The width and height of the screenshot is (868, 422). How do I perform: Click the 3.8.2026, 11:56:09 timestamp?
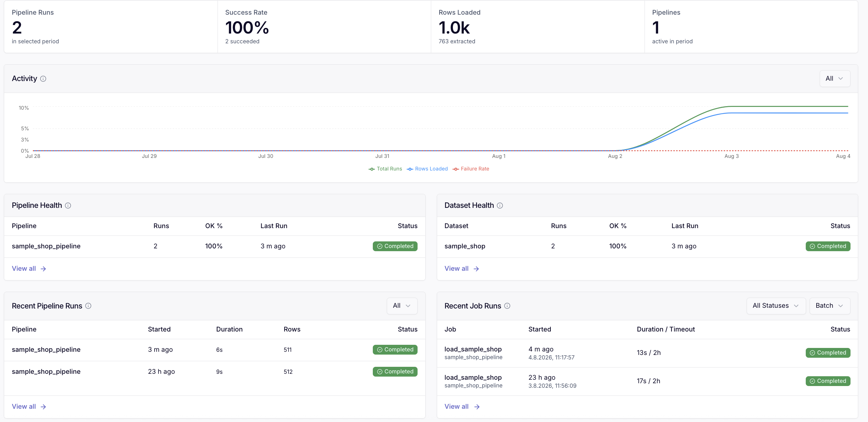[x=553, y=386]
